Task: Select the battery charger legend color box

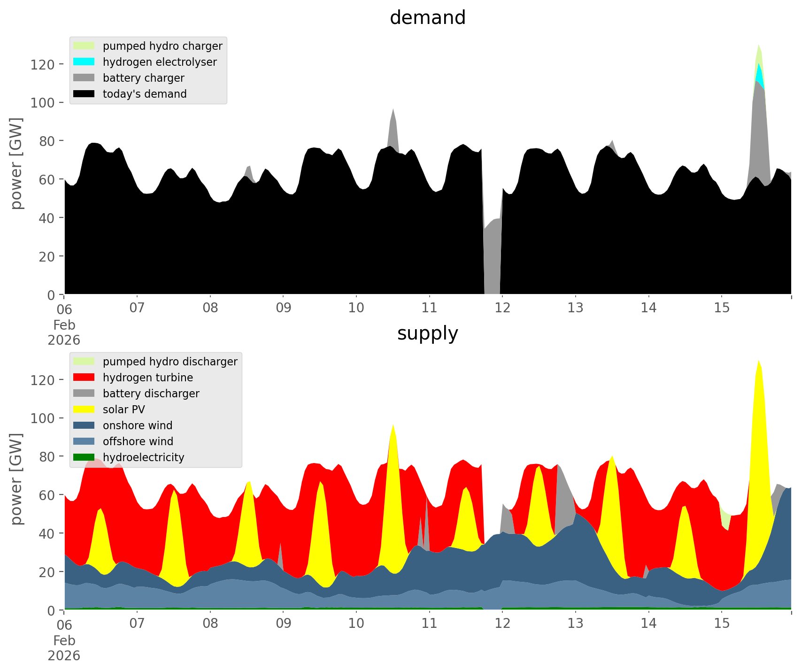Action: [x=84, y=78]
